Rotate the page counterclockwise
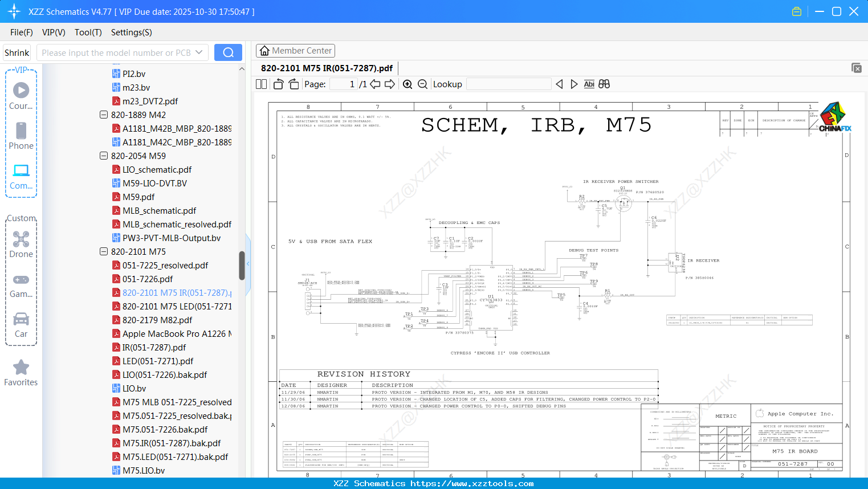This screenshot has width=868, height=489. (279, 84)
